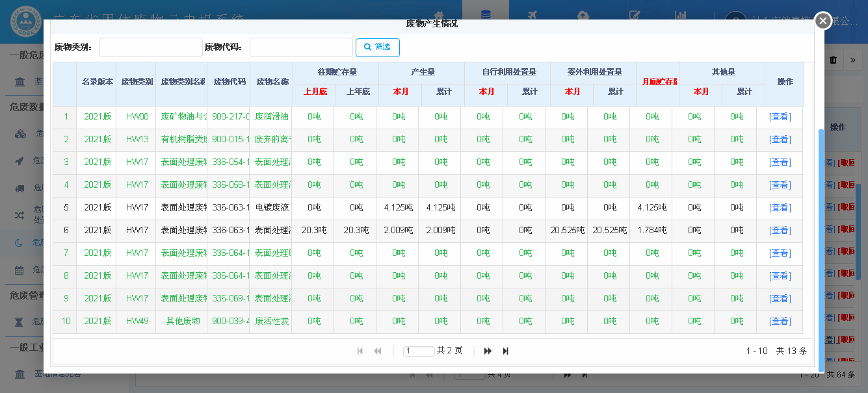Viewport: 868px width, 393px height.
Task: Click the 1.784吨 month-end storage cell
Action: point(652,231)
